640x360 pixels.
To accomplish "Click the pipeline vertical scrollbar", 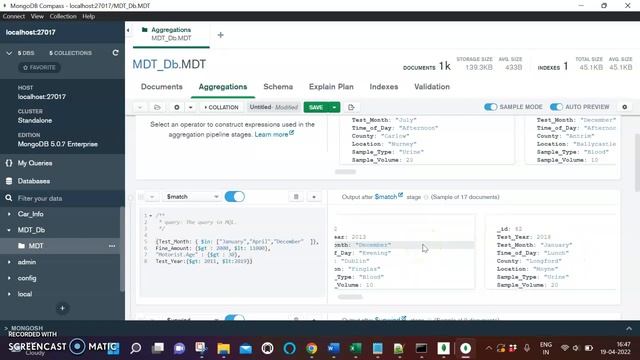I will (637, 163).
